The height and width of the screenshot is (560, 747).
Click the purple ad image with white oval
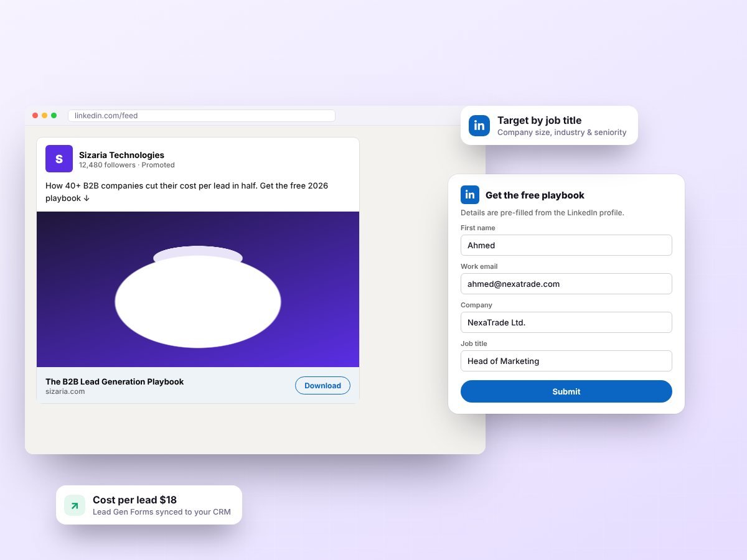[x=198, y=289]
